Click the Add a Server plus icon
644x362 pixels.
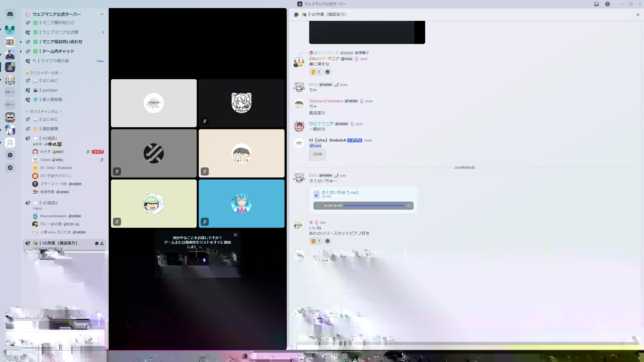coord(10,155)
